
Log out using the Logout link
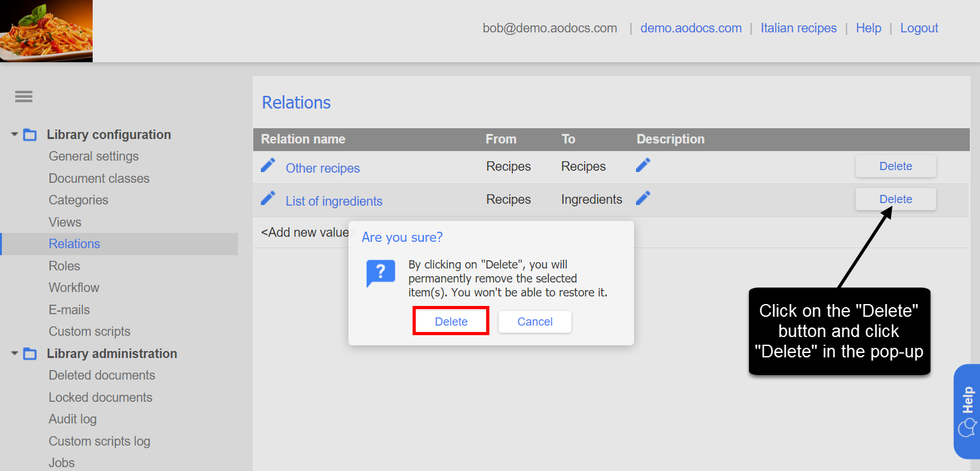click(919, 28)
